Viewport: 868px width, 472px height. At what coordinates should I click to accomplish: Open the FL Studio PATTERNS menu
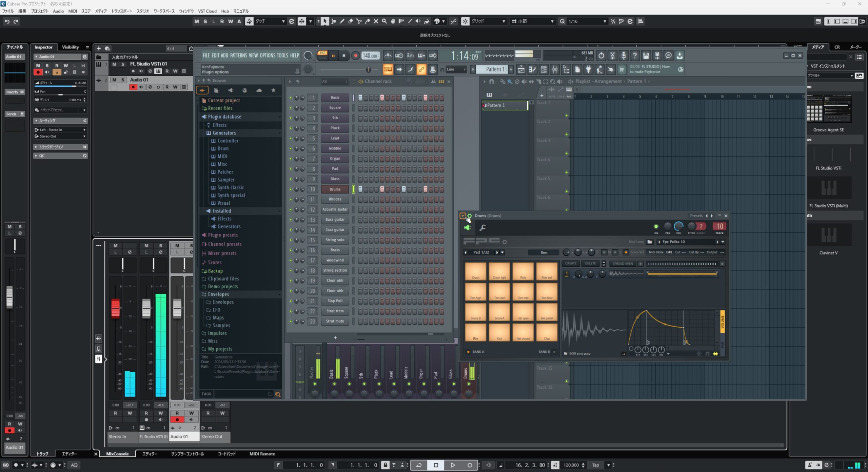pyautogui.click(x=238, y=56)
